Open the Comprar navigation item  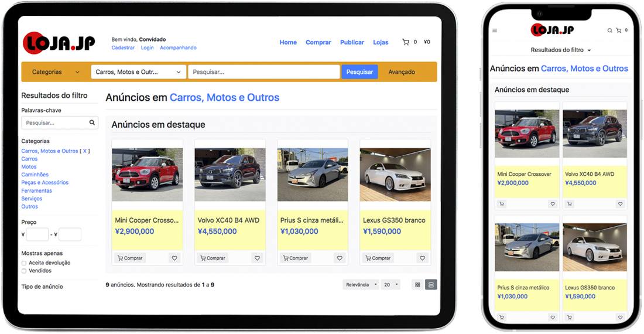[x=318, y=42]
